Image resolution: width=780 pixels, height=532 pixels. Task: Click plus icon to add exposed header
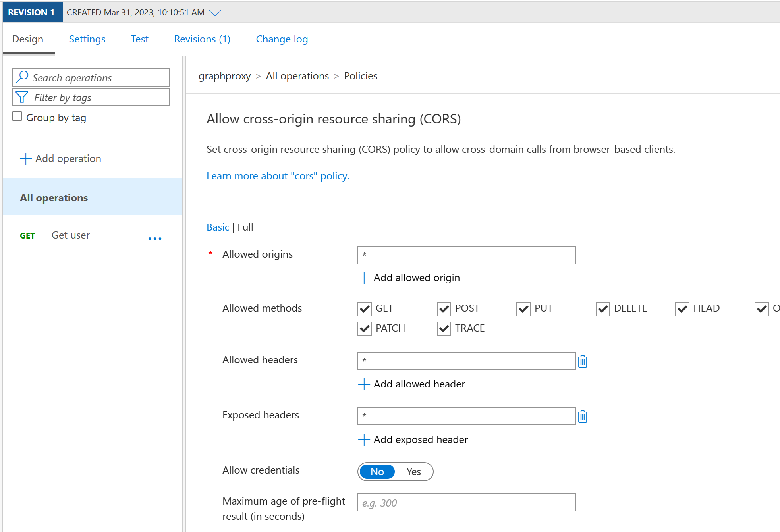364,440
